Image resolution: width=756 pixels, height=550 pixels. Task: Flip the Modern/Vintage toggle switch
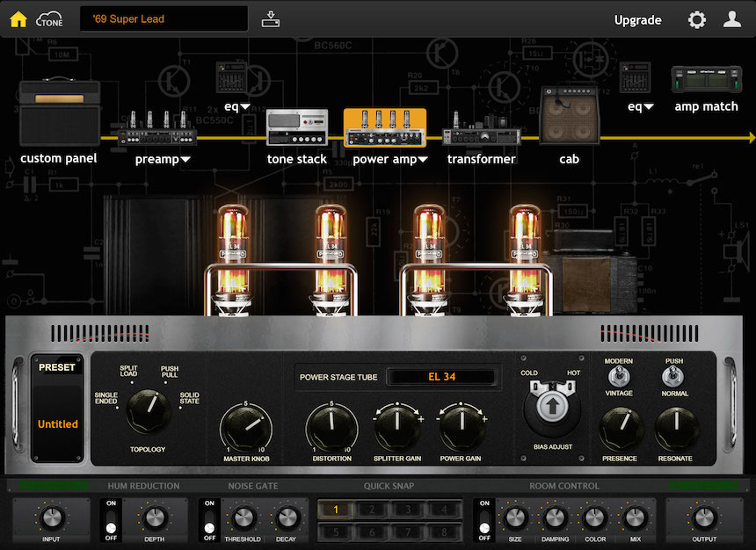(x=618, y=376)
